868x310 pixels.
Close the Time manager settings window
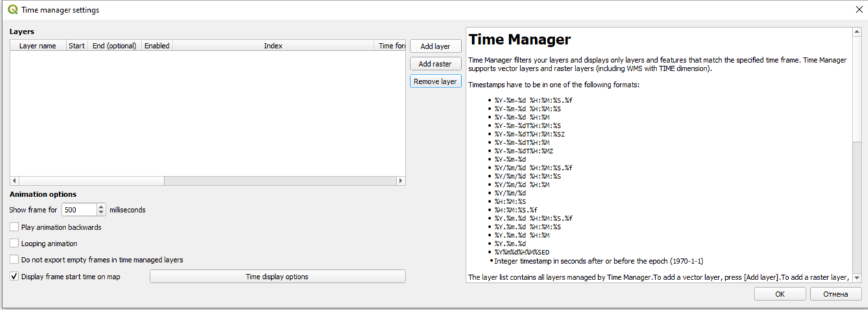coord(858,10)
